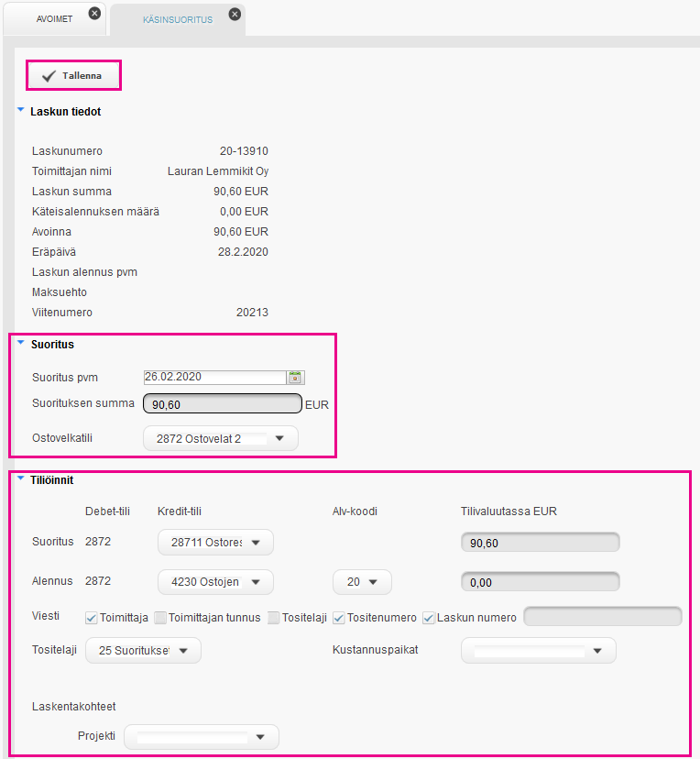Close the KÄSINSUORITUS tab
The image size is (700, 759).
coord(235,14)
